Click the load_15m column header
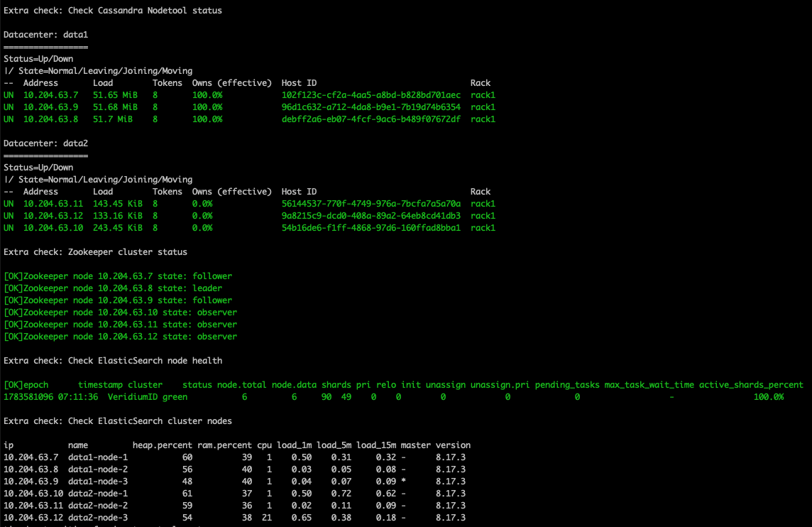This screenshot has width=812, height=527. [376, 445]
